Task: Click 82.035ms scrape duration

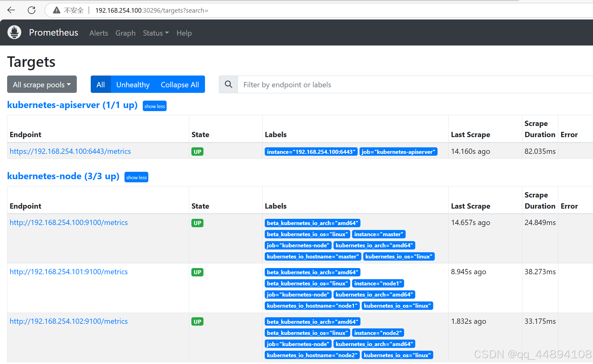Action: [x=540, y=151]
